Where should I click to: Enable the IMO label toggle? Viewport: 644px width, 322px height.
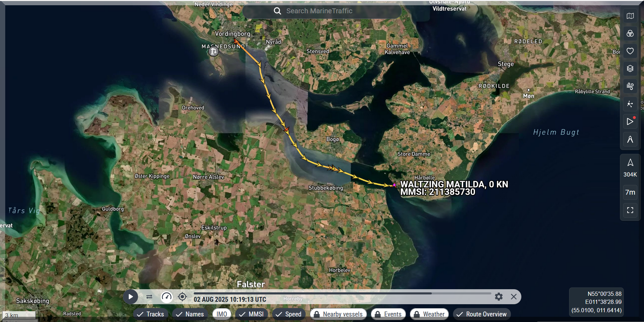tap(222, 314)
